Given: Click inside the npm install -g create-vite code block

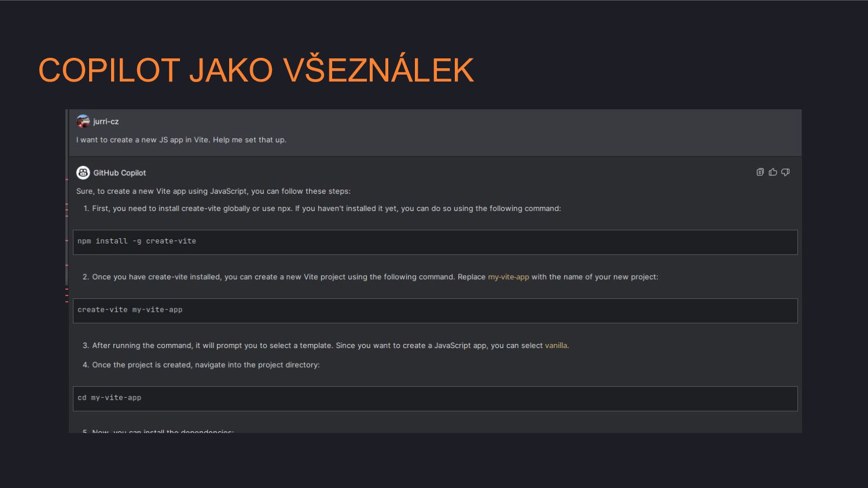Looking at the screenshot, I should point(435,242).
